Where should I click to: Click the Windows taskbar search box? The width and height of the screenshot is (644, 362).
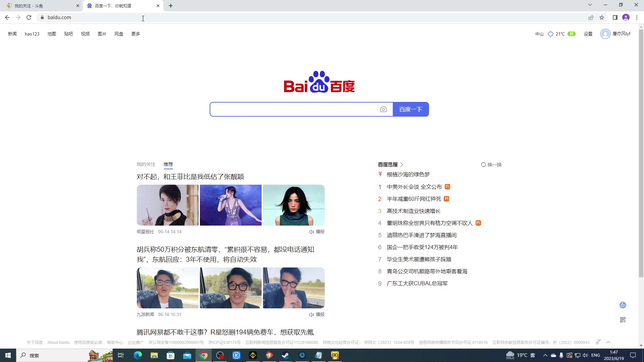coord(64,355)
